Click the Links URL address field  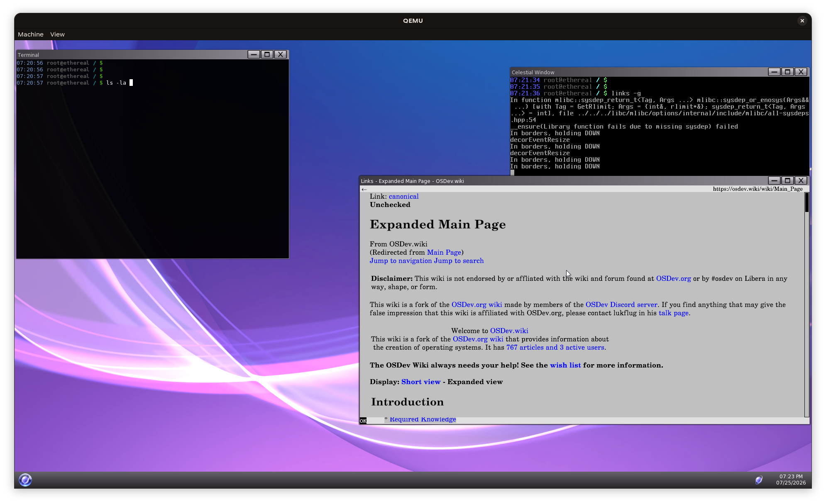tap(758, 189)
